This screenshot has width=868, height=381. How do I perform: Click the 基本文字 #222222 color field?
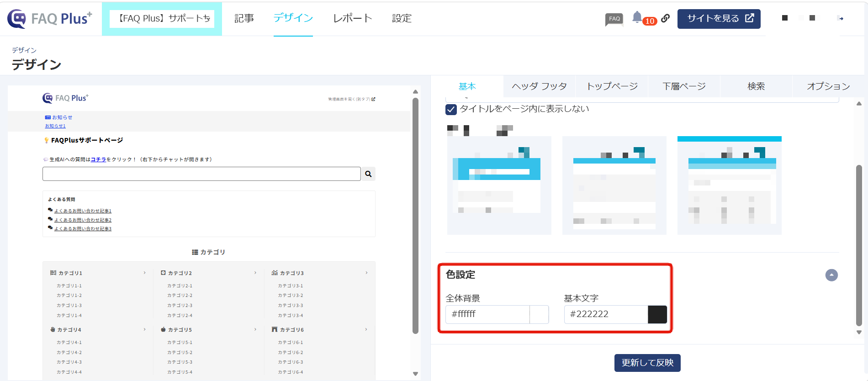click(x=606, y=314)
